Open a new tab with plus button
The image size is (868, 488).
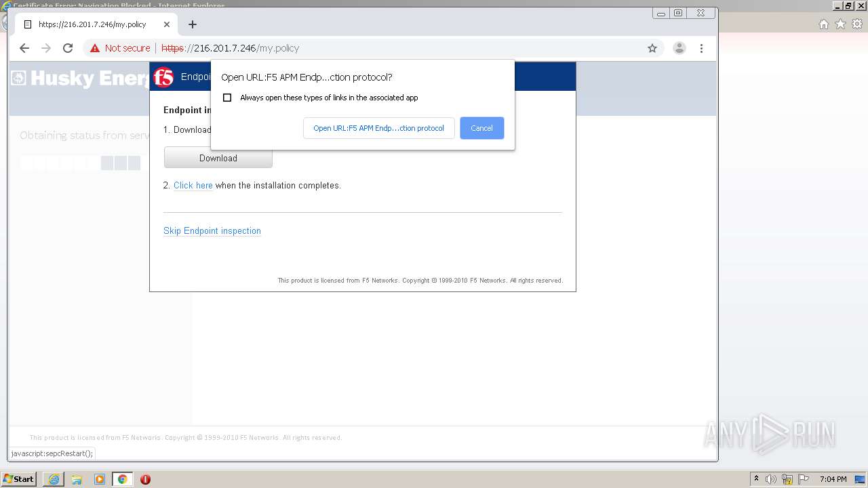193,24
